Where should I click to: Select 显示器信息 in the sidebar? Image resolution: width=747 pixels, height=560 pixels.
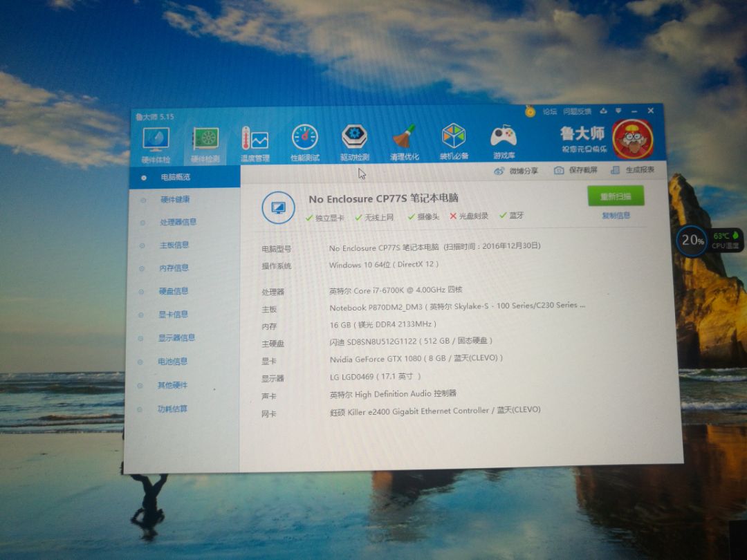coord(176,338)
